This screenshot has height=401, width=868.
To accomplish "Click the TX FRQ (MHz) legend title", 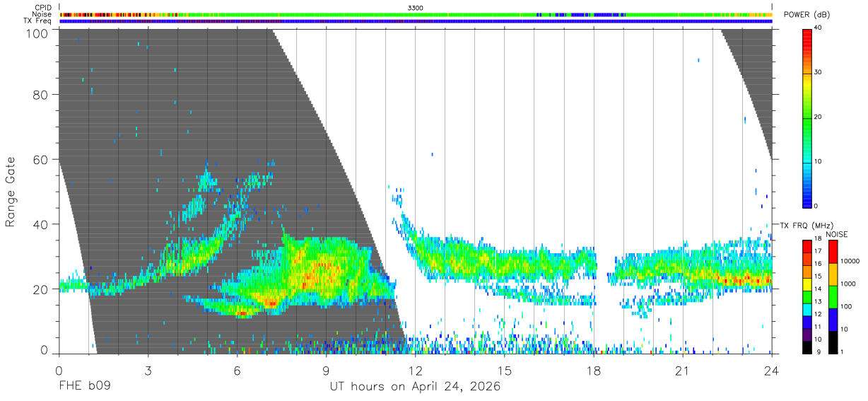I will click(x=808, y=226).
